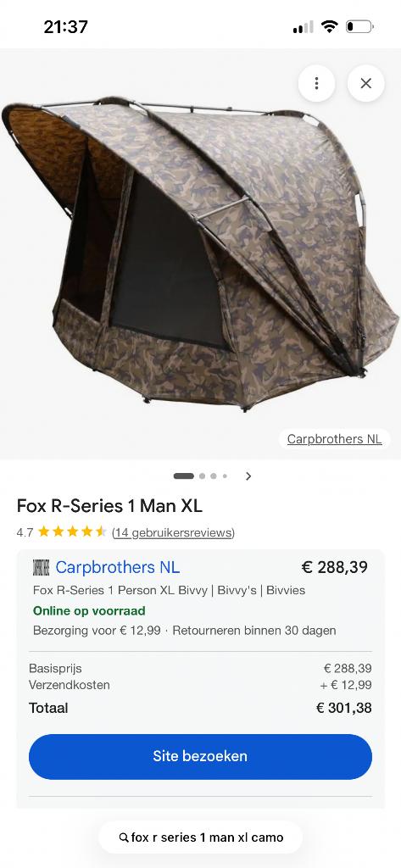The image size is (401, 868).
Task: Tap the Carpbrothers NL store logo icon
Action: click(x=41, y=567)
